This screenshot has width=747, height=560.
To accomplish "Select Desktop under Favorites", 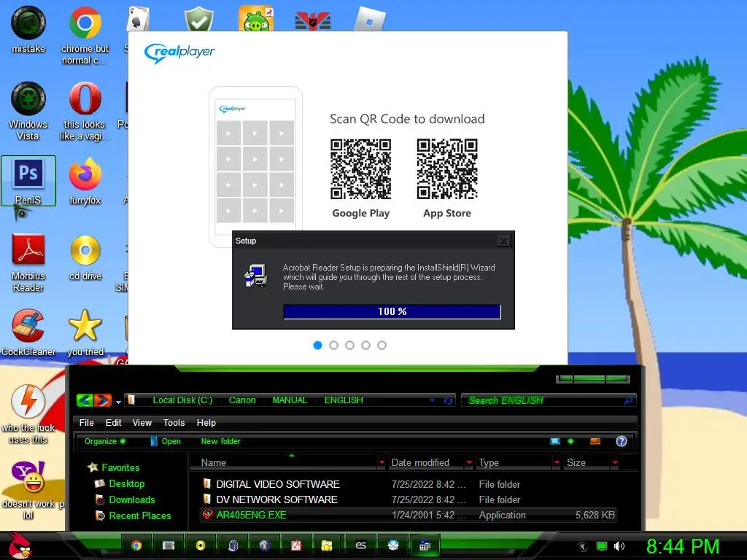I will (x=126, y=484).
